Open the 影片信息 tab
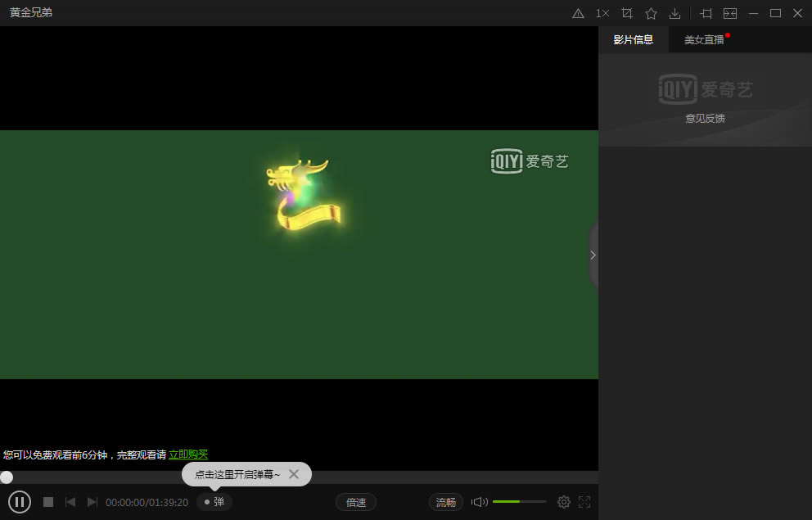This screenshot has width=812, height=520. point(634,38)
